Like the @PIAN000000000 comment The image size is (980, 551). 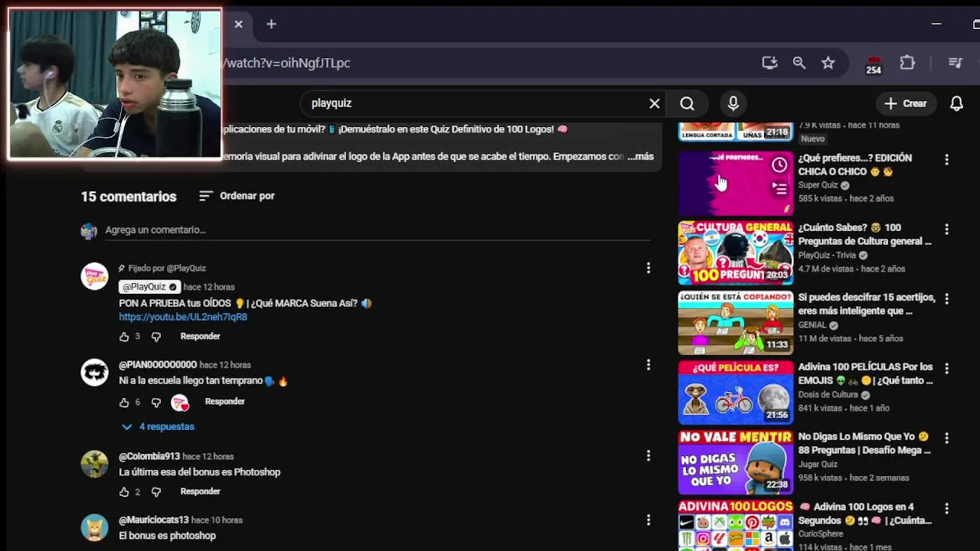(x=124, y=402)
